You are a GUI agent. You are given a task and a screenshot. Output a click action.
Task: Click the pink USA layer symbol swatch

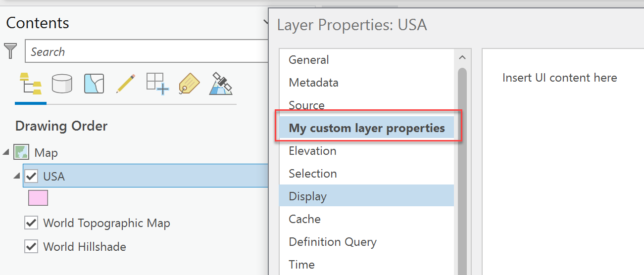point(38,198)
